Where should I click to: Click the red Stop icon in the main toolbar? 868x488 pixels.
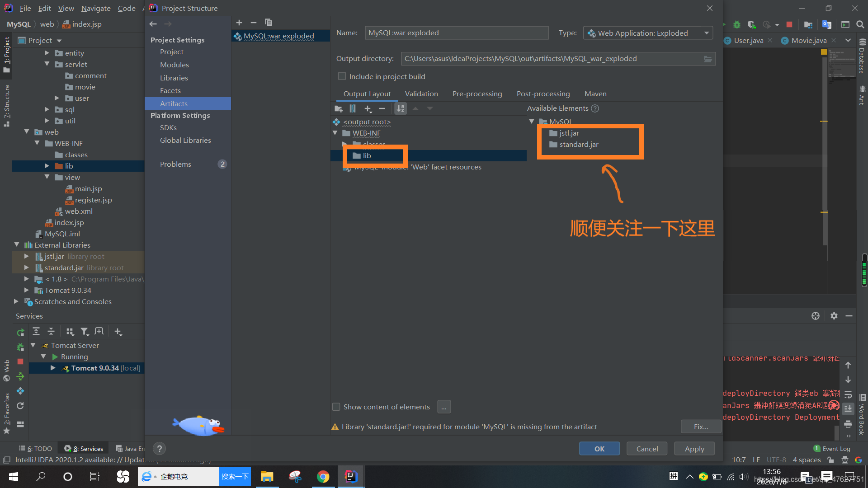pyautogui.click(x=789, y=24)
